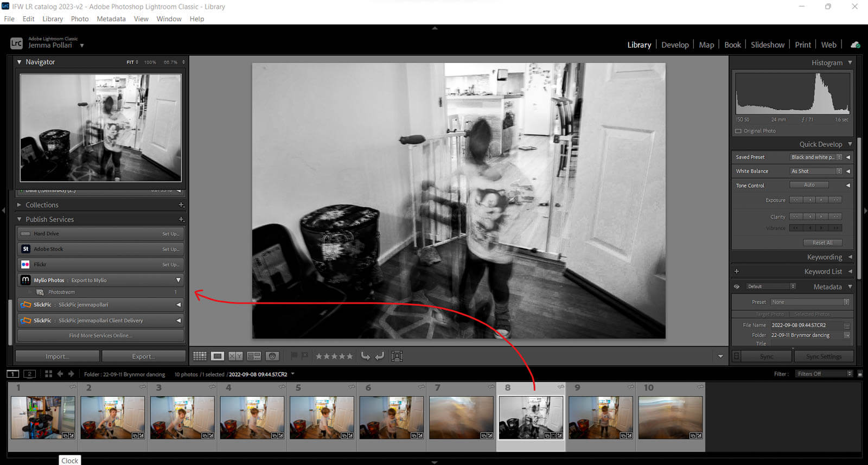Screen dimensions: 868x465
Task: Click the Adobe Stock publish service icon
Action: tap(25, 249)
